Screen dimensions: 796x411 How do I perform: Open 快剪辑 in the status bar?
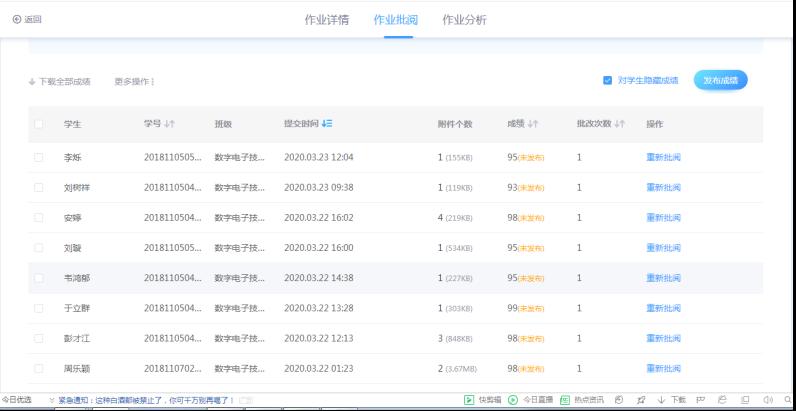tap(481, 401)
